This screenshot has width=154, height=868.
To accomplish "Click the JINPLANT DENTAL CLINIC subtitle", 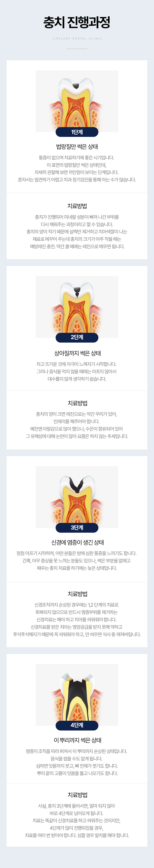I will tap(77, 39).
